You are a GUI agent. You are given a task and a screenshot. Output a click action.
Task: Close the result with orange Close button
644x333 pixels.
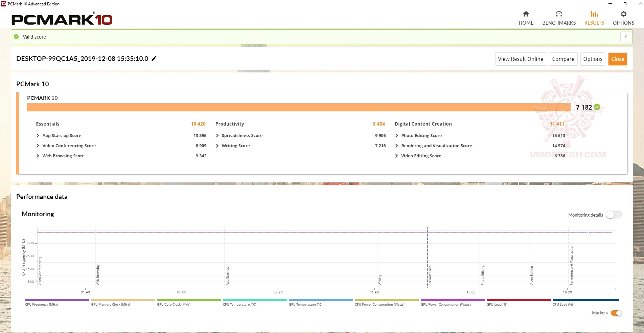pyautogui.click(x=618, y=59)
